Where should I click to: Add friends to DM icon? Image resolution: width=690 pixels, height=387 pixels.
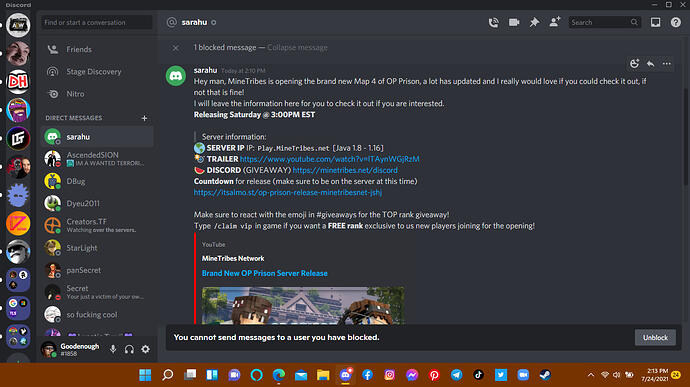tap(554, 22)
